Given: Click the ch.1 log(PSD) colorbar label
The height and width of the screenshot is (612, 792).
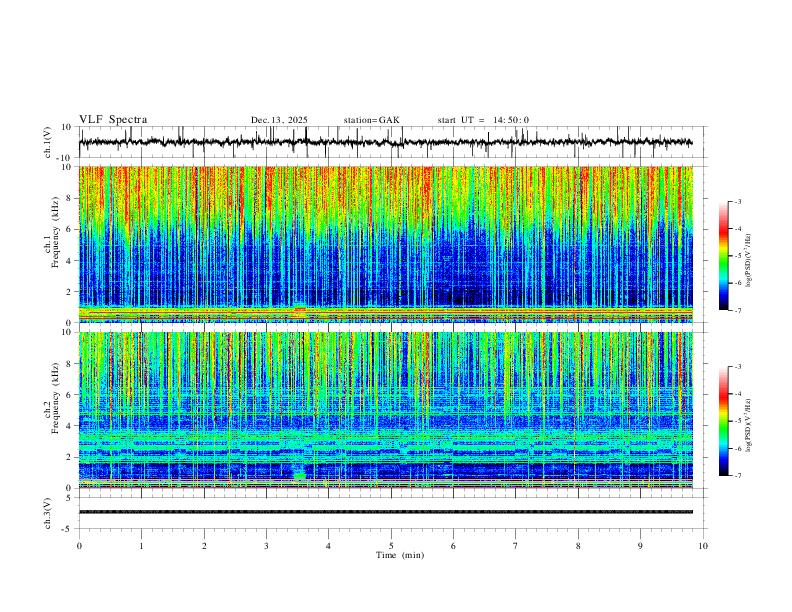Looking at the screenshot, I should coord(748,260).
